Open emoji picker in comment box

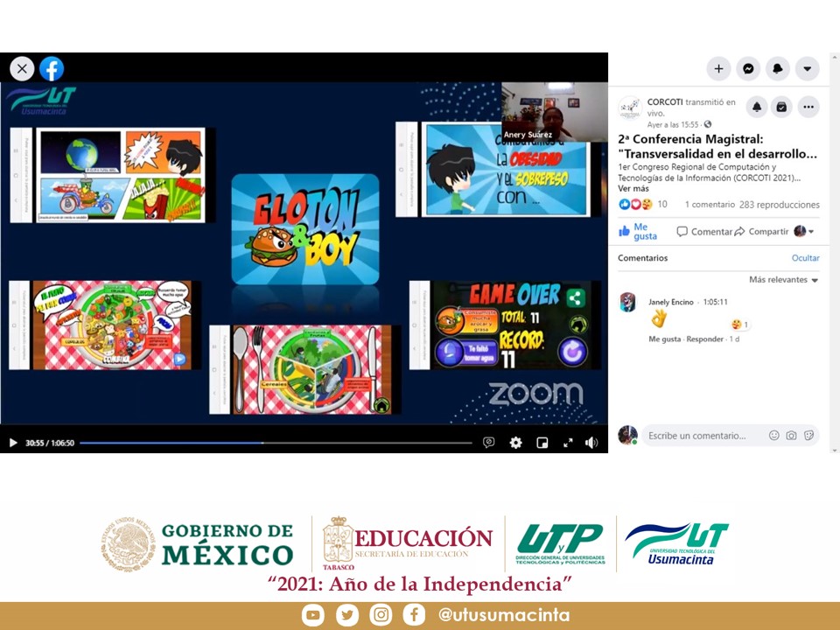point(773,436)
